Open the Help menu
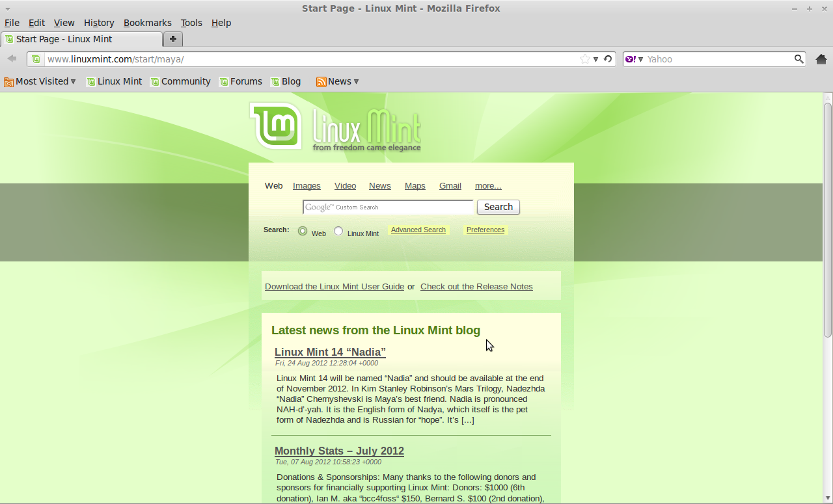 tap(221, 23)
